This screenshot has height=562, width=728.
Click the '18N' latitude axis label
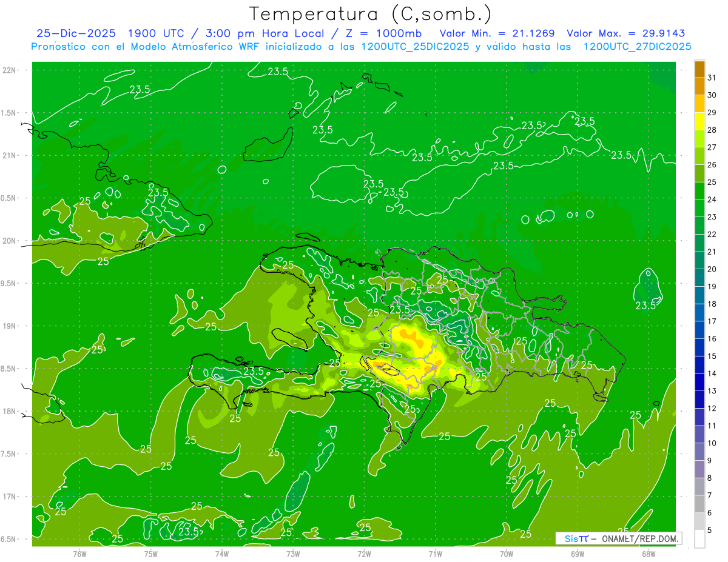(x=10, y=411)
